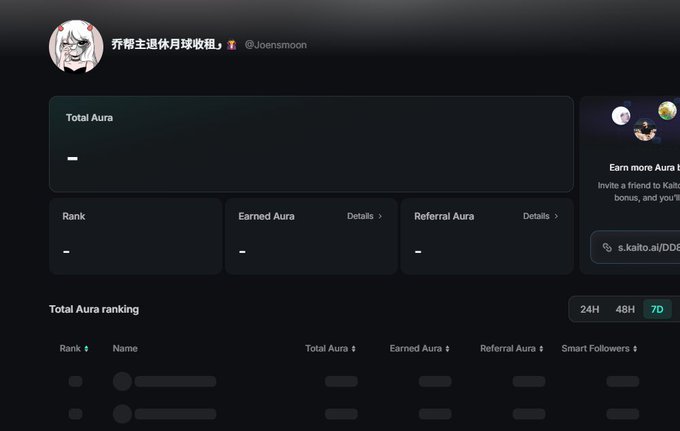Viewport: 680px width, 431px height.
Task: Click the Total Aura card title
Action: pyautogui.click(x=89, y=118)
